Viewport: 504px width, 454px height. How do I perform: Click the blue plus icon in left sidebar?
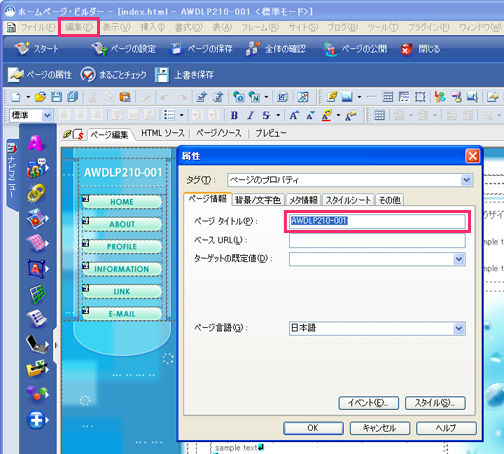click(x=36, y=420)
